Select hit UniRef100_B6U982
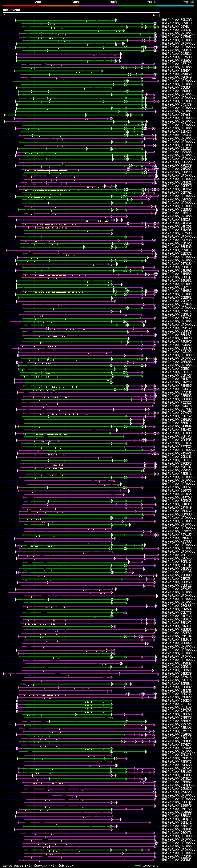The height and width of the screenshot is (868, 197). pyautogui.click(x=177, y=281)
